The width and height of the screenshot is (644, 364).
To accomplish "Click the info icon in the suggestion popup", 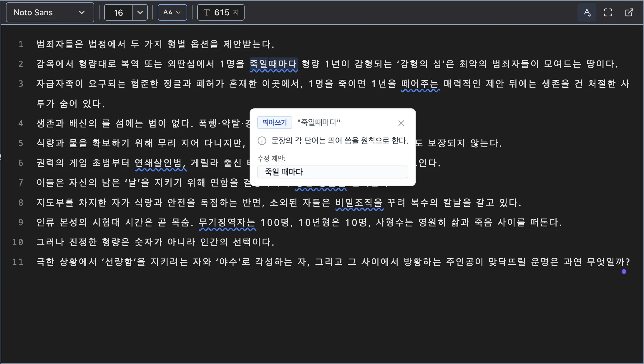I will coord(262,141).
